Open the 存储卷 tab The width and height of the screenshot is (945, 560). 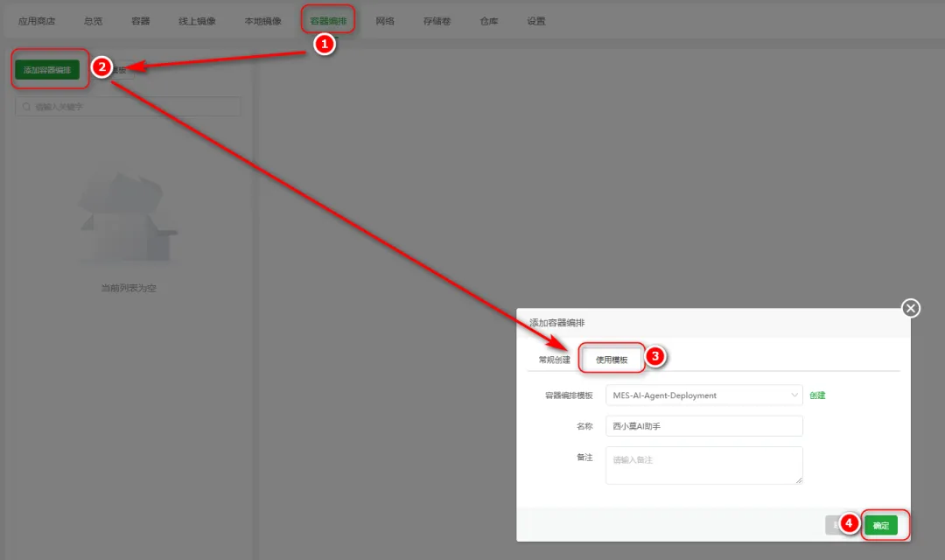coord(437,21)
